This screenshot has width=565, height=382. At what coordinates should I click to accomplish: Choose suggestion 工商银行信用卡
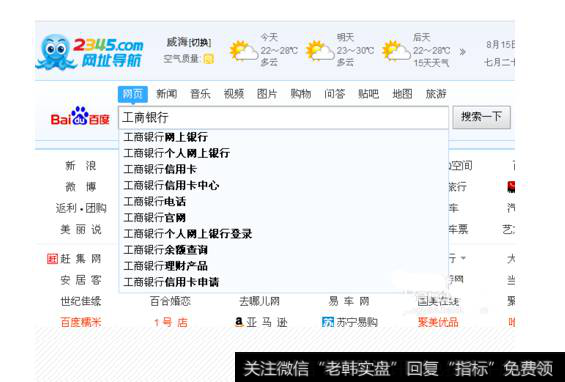pos(284,169)
